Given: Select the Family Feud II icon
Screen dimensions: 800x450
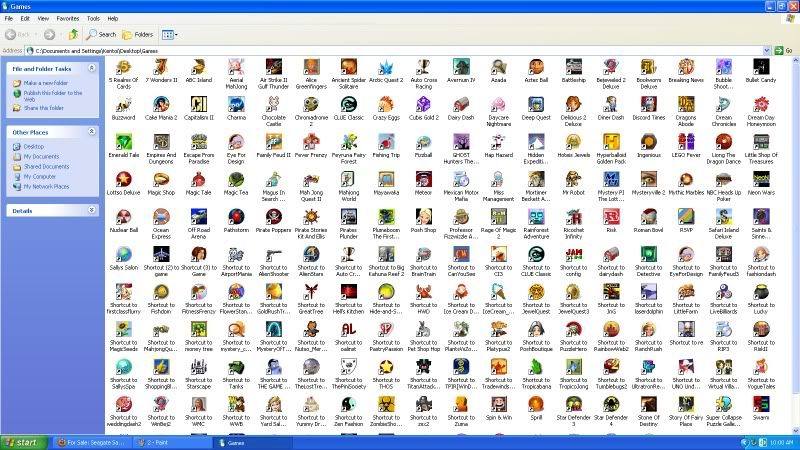Looking at the screenshot, I should [273, 142].
